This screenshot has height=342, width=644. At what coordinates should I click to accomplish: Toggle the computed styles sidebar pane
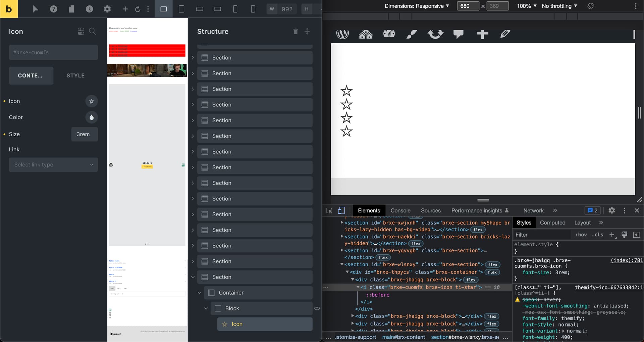coord(637,235)
